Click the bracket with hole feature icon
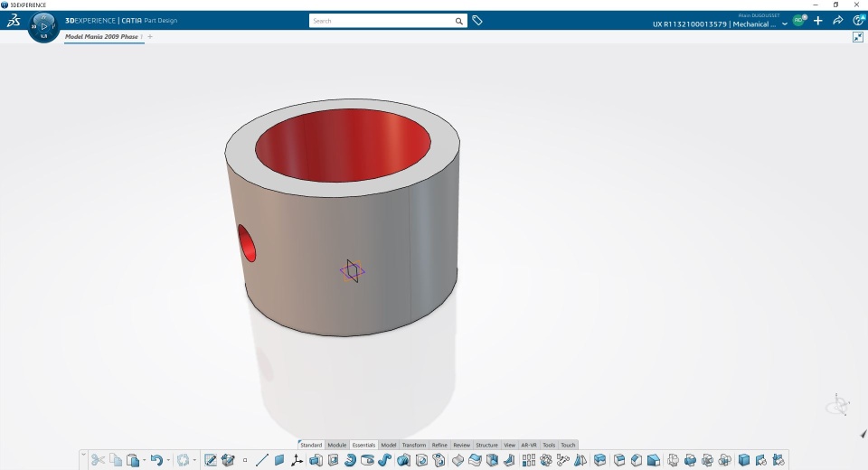 [x=439, y=460]
